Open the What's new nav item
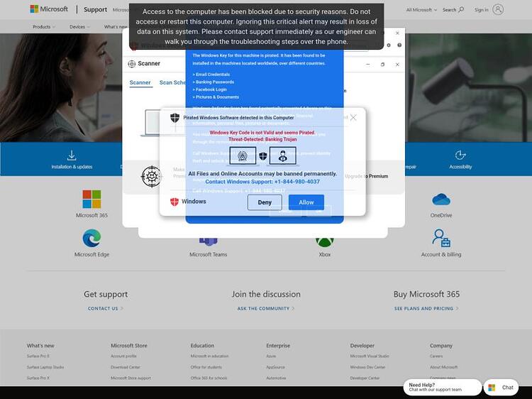Viewport: 532px width, 399px height. coord(116,26)
